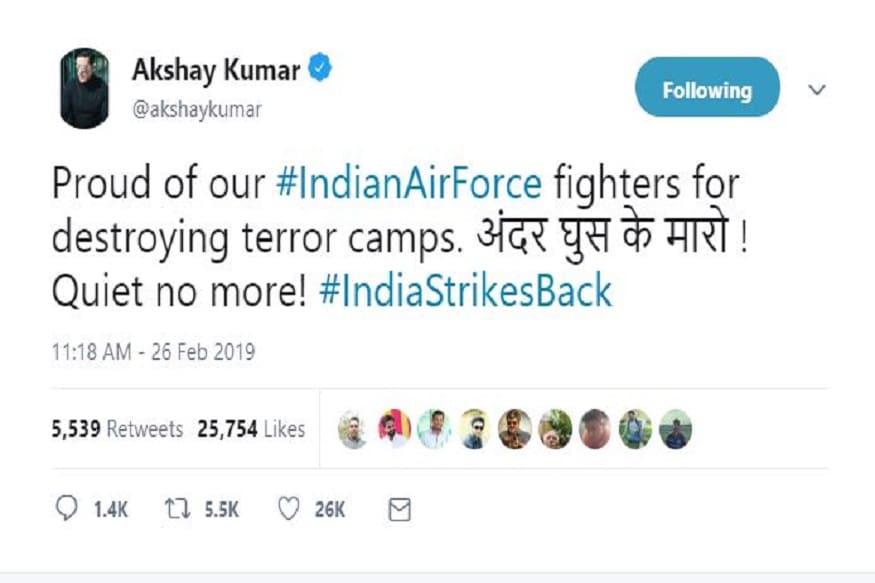Like the tweet with the heart icon
Viewport: 875px width, 583px height.
click(x=289, y=509)
